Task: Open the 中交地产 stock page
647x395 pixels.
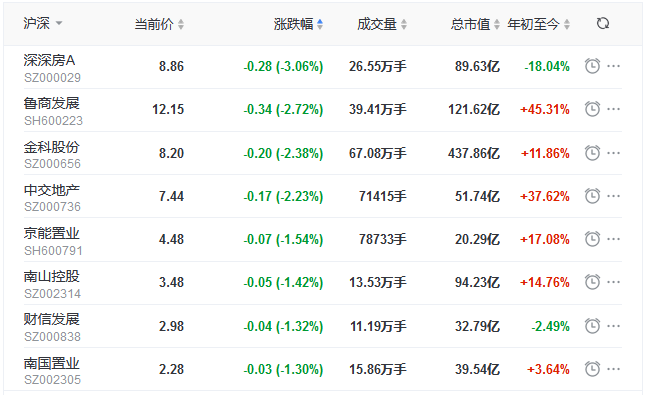Action: tap(52, 190)
